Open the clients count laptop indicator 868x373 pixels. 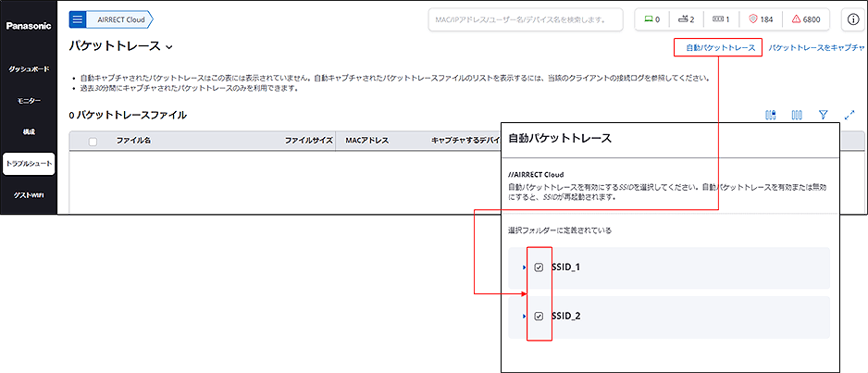tap(651, 19)
